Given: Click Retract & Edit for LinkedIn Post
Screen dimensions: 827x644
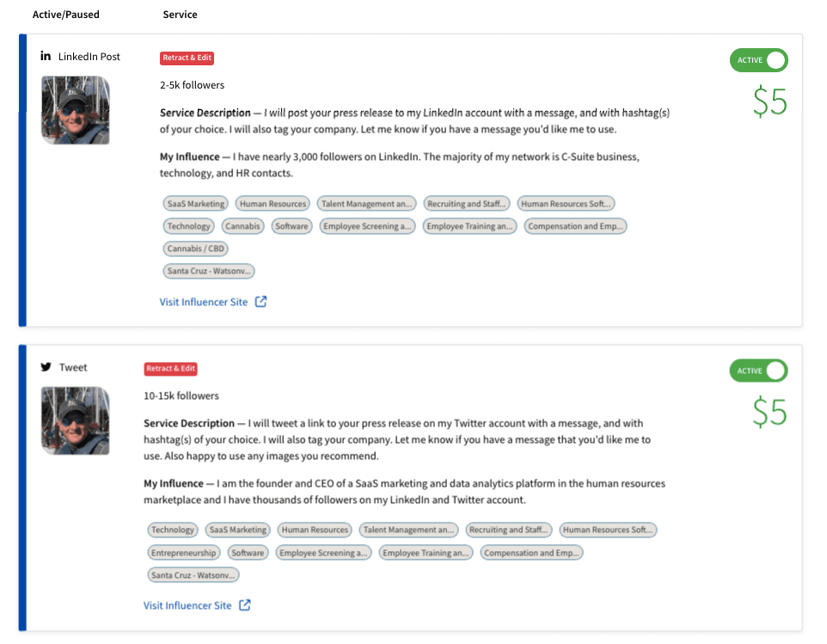Looking at the screenshot, I should click(x=187, y=58).
